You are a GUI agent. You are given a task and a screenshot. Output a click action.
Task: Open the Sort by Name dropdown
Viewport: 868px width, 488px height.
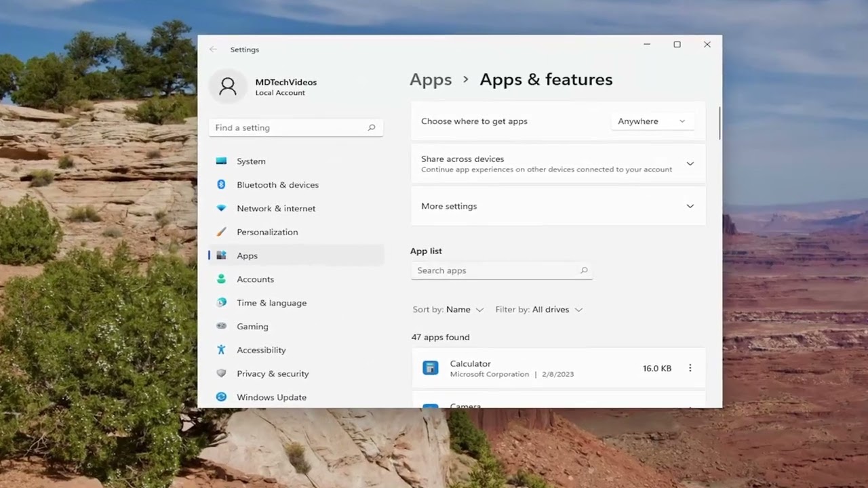click(448, 310)
